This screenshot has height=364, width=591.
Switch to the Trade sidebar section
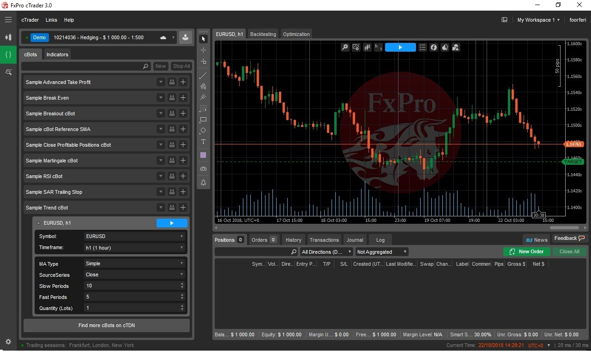point(8,37)
